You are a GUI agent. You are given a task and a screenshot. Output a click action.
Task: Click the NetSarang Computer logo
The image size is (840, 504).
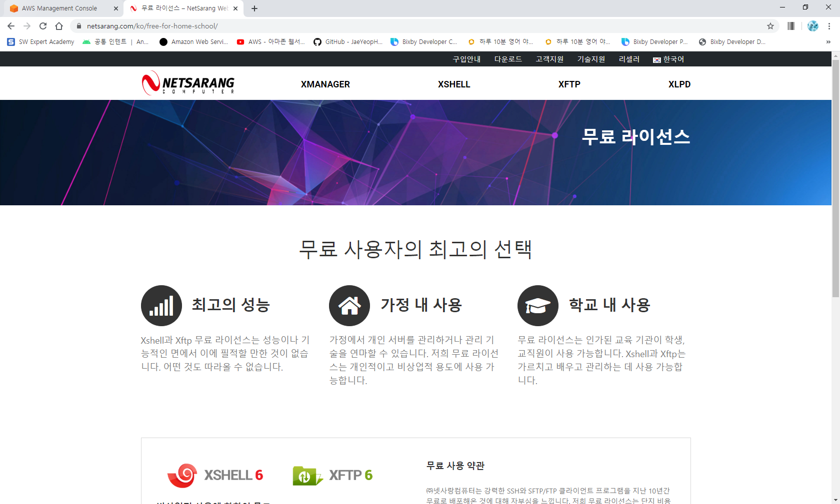pyautogui.click(x=188, y=83)
